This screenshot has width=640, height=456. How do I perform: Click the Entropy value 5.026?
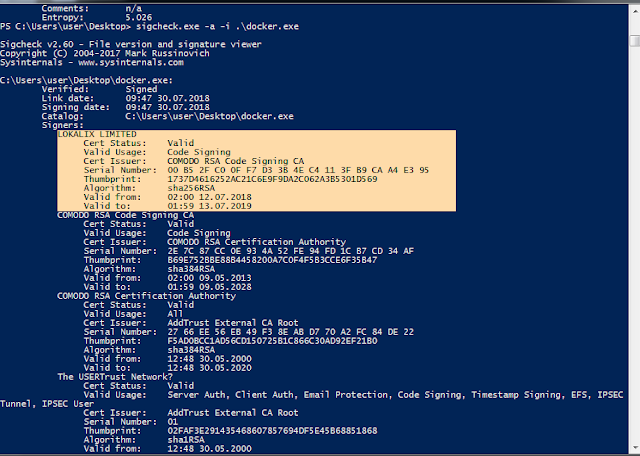click(139, 18)
